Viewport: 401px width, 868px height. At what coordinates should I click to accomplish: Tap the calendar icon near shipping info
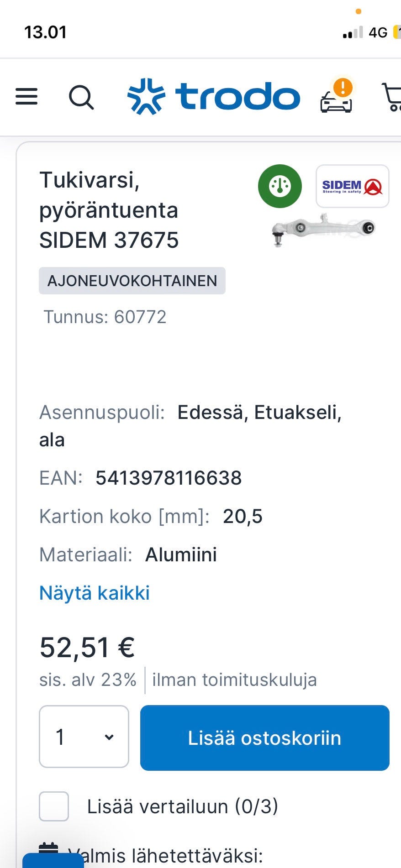click(x=48, y=850)
